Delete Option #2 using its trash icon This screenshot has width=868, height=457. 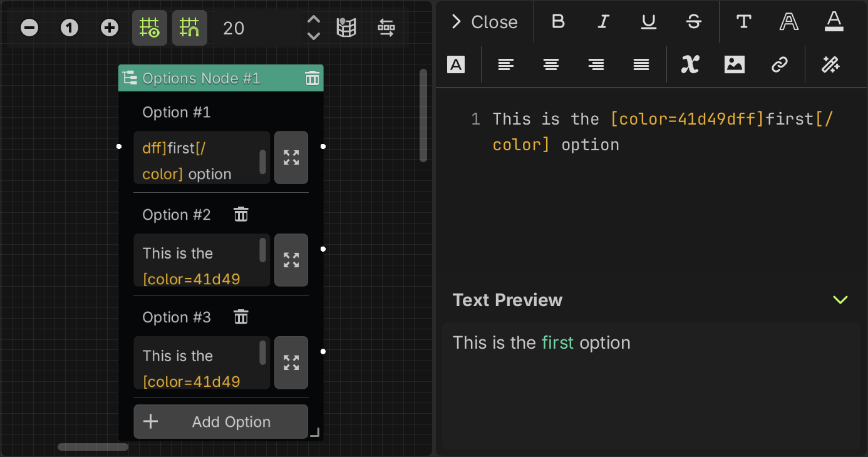(240, 214)
